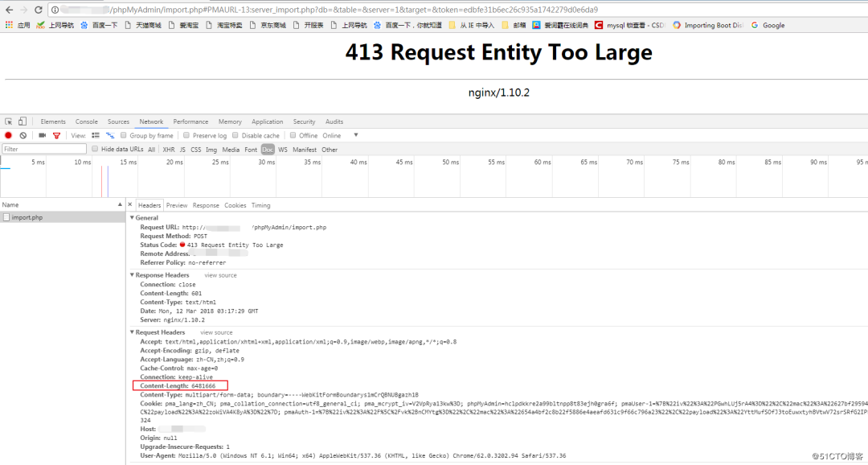
Task: Collapse the General section
Action: coord(132,218)
